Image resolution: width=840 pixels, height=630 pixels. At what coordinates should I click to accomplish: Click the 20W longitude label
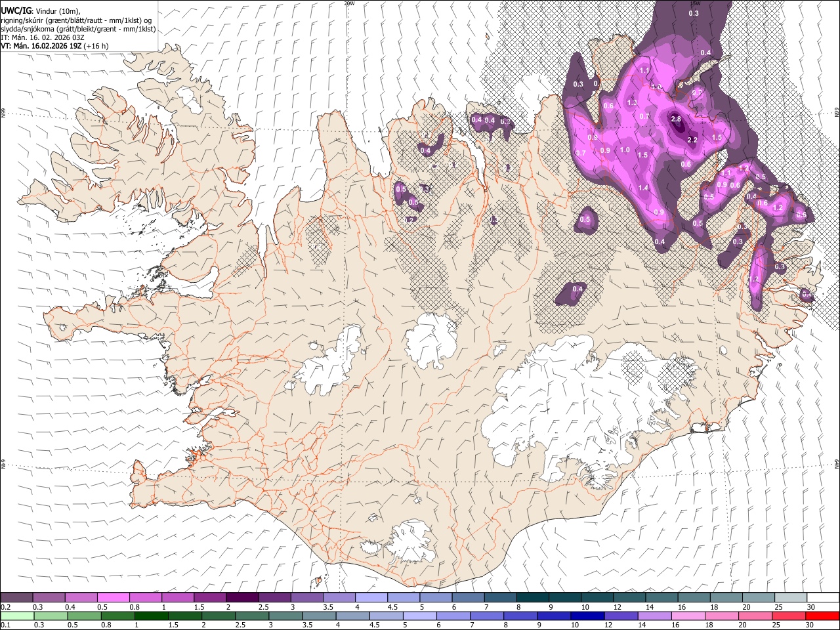(350, 3)
